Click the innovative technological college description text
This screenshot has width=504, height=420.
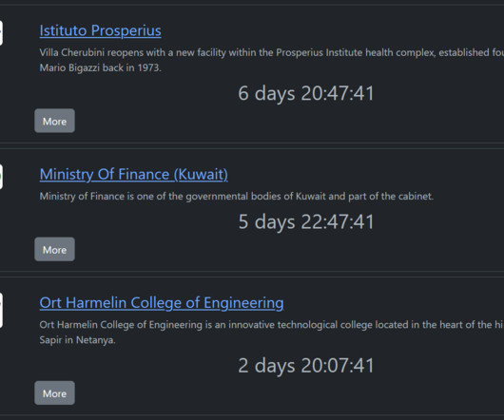click(272, 325)
